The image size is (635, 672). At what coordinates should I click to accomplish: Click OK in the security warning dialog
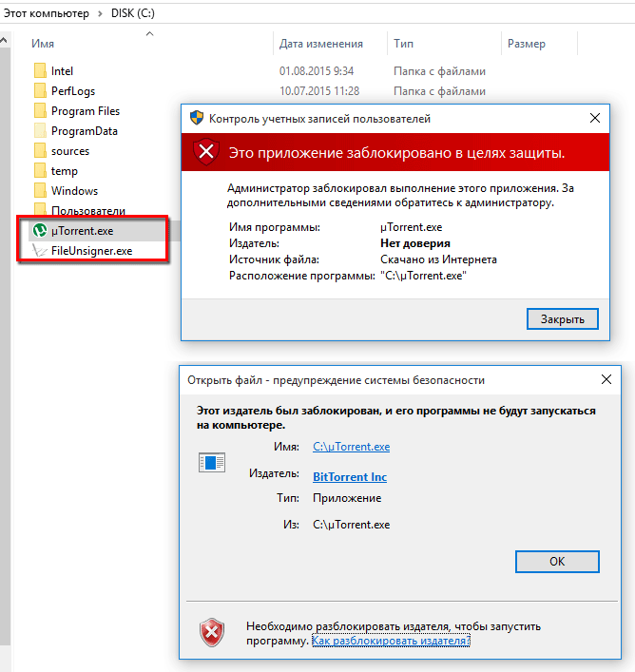557,562
